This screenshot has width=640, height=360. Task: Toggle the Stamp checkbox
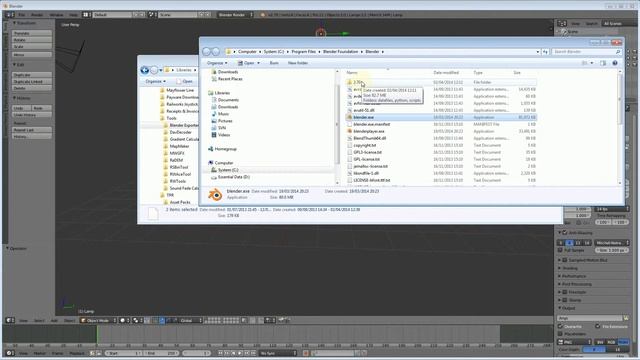pyautogui.click(x=565, y=300)
